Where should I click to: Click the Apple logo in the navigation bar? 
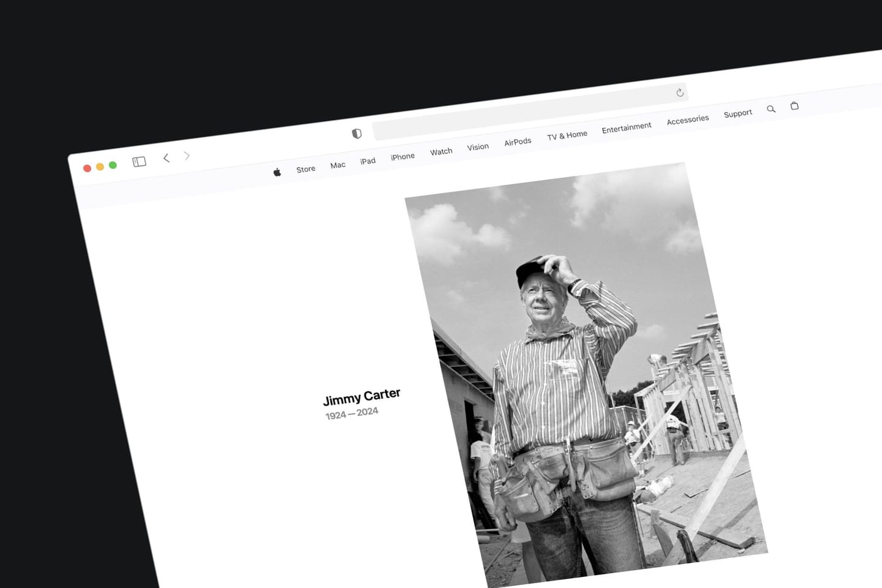(277, 173)
